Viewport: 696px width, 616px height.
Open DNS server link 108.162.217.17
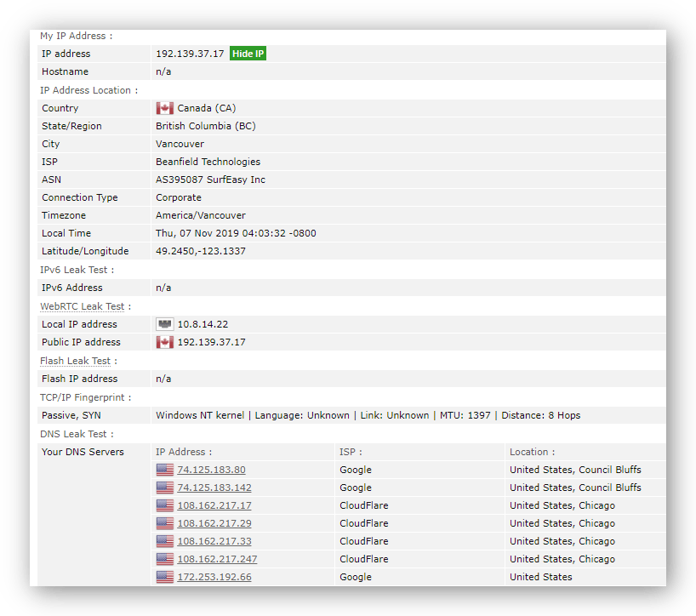[214, 505]
